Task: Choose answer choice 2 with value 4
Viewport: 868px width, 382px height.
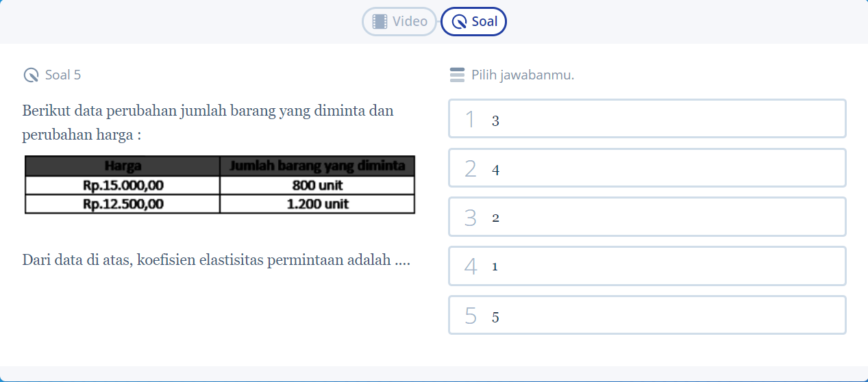Action: [647, 168]
